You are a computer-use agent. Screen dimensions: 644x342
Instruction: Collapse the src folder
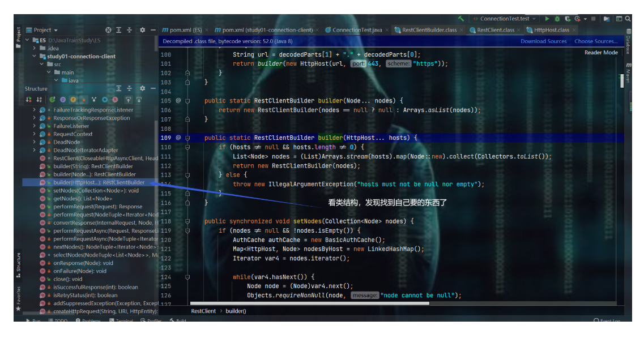click(42, 65)
